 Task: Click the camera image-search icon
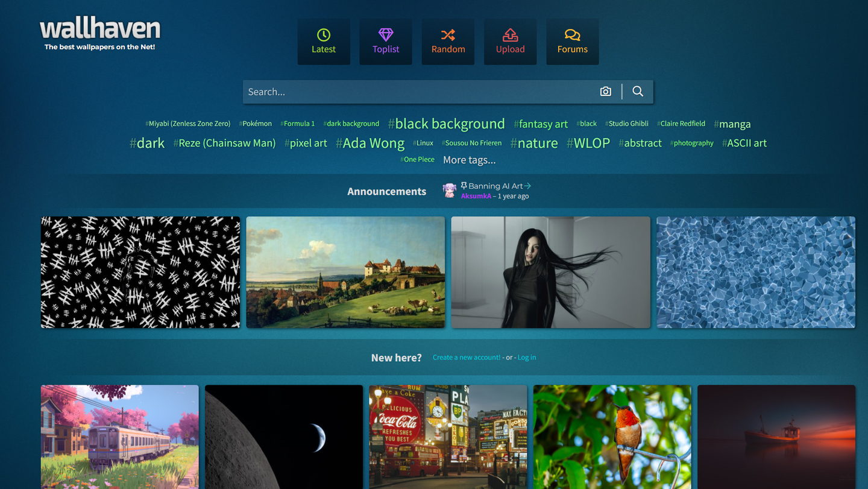(606, 92)
